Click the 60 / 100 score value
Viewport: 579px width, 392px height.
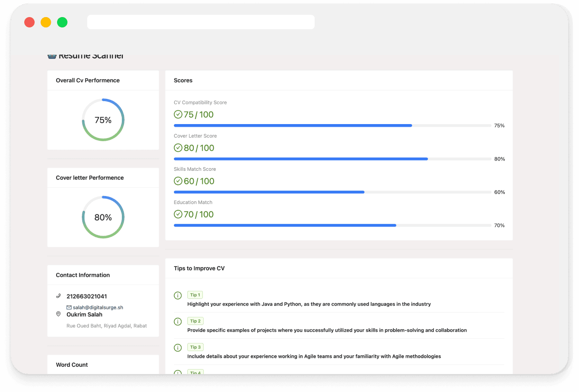click(199, 181)
